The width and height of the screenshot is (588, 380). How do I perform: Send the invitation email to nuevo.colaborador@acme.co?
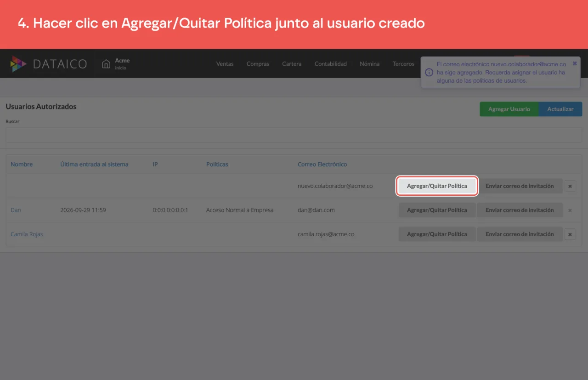[520, 186]
